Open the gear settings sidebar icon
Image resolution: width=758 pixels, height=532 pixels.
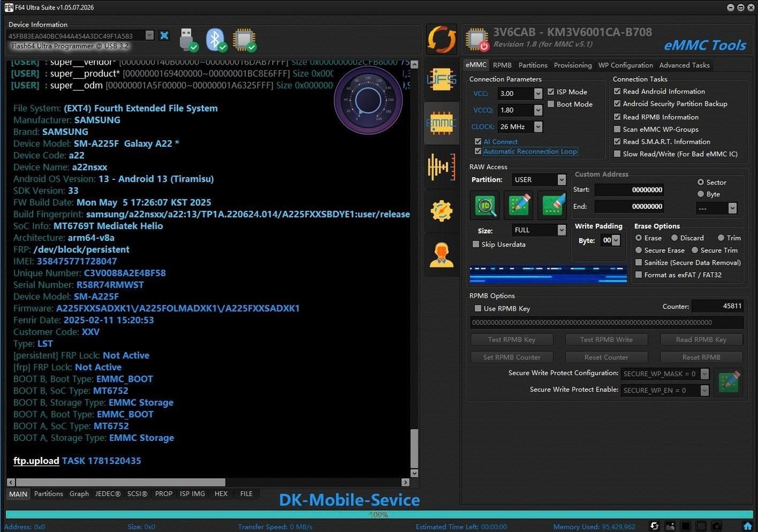(x=442, y=211)
